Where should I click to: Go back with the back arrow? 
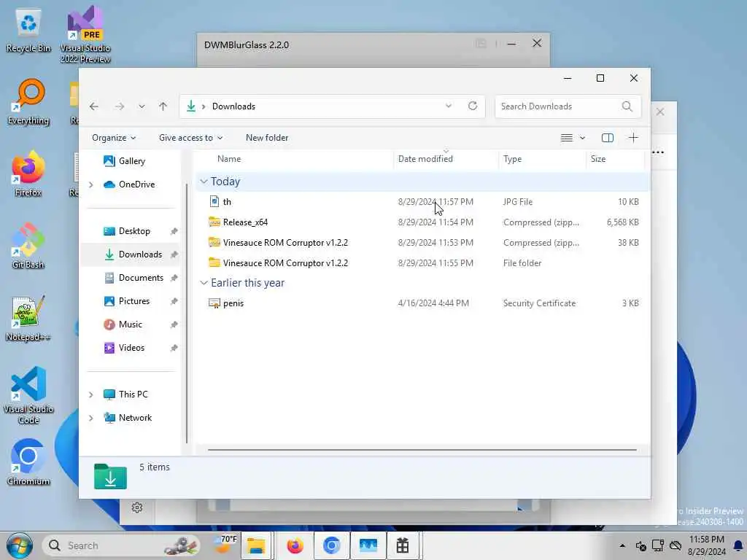pyautogui.click(x=94, y=106)
